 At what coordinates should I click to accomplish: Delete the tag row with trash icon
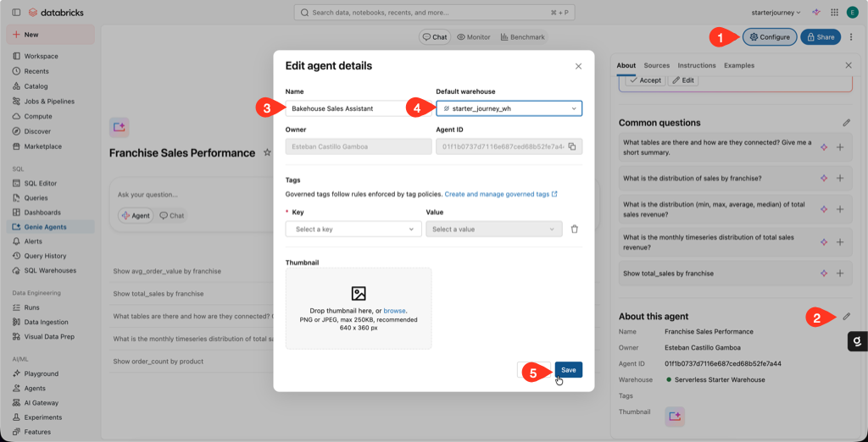pyautogui.click(x=575, y=229)
